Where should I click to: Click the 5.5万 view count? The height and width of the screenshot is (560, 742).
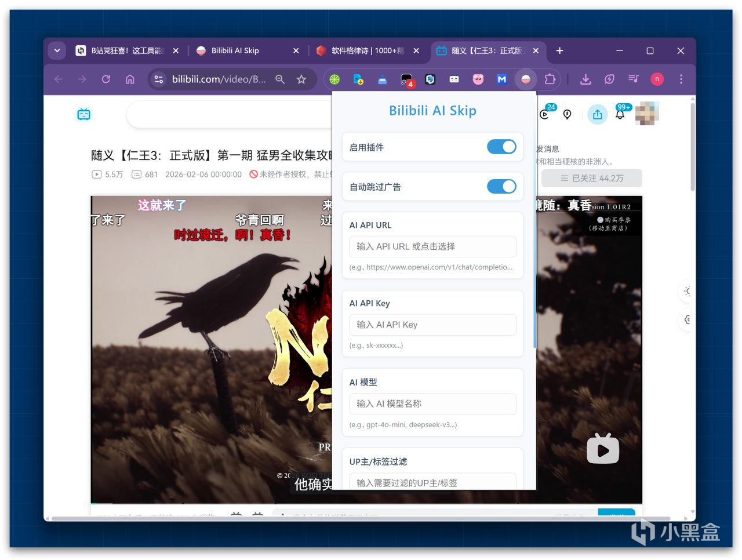click(107, 174)
